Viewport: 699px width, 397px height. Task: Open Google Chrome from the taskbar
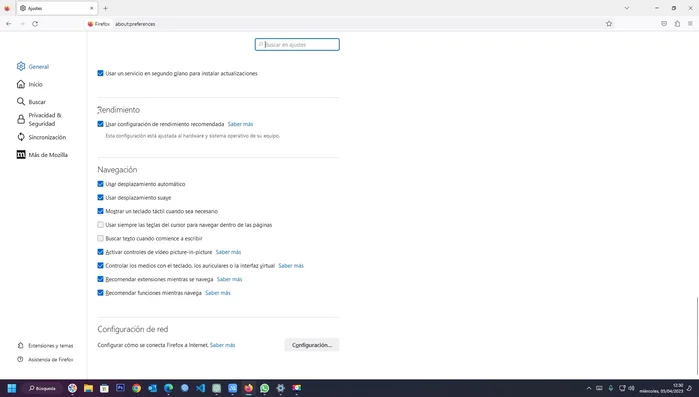point(136,388)
